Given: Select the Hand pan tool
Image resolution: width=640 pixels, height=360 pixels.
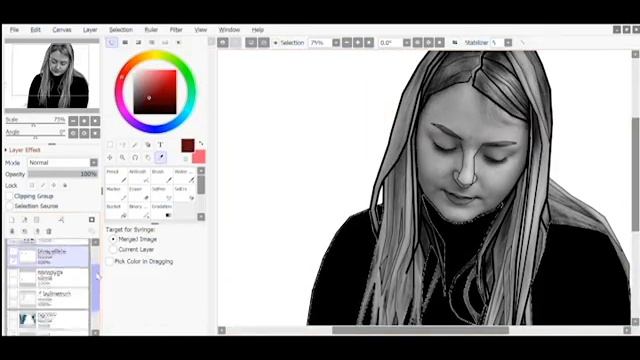Looking at the screenshot, I should click(148, 157).
